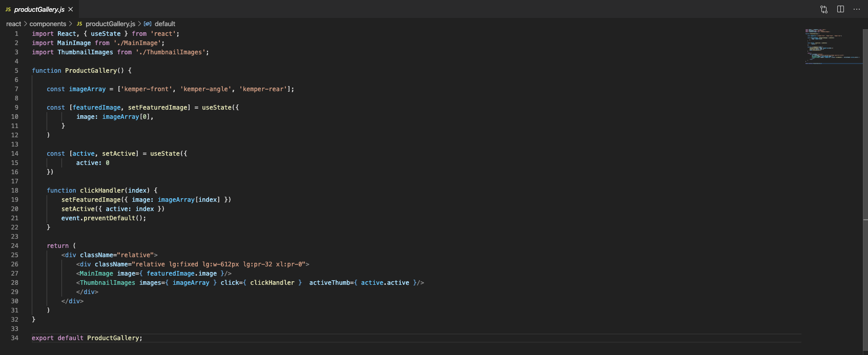Image resolution: width=868 pixels, height=355 pixels.
Task: Click the minimap code preview
Action: click(833, 46)
